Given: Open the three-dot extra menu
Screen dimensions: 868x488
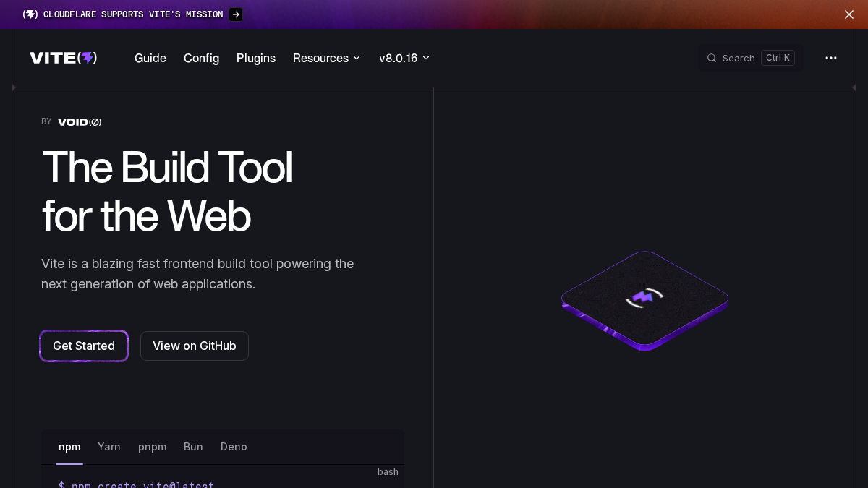Looking at the screenshot, I should point(831,58).
